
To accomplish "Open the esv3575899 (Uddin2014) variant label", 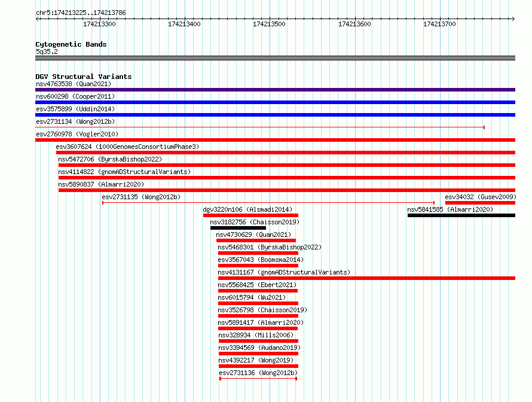I will 75,109.
